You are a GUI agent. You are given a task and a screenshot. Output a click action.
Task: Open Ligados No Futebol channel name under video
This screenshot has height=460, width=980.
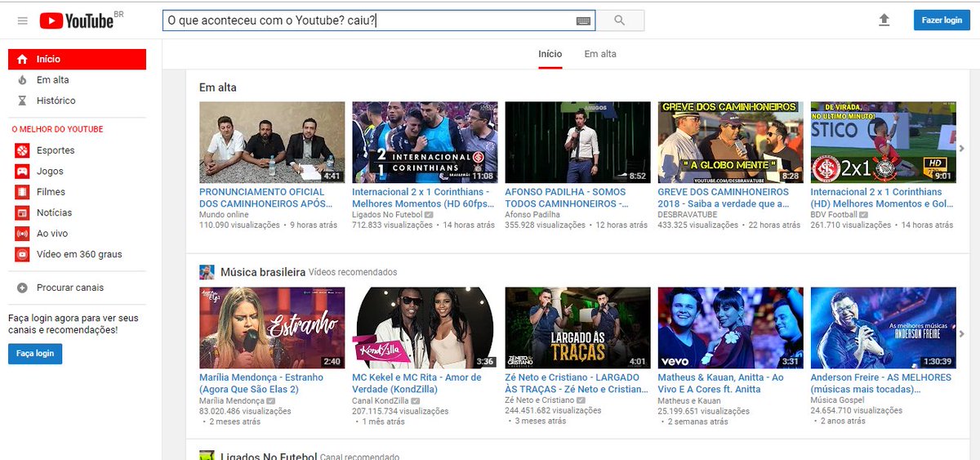click(x=387, y=215)
